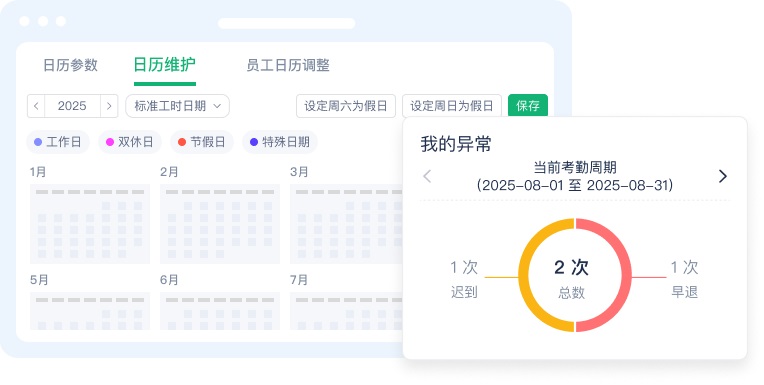Click the 3月 calendar thumbnail
Viewport: 764px width, 385px height.
click(x=347, y=224)
